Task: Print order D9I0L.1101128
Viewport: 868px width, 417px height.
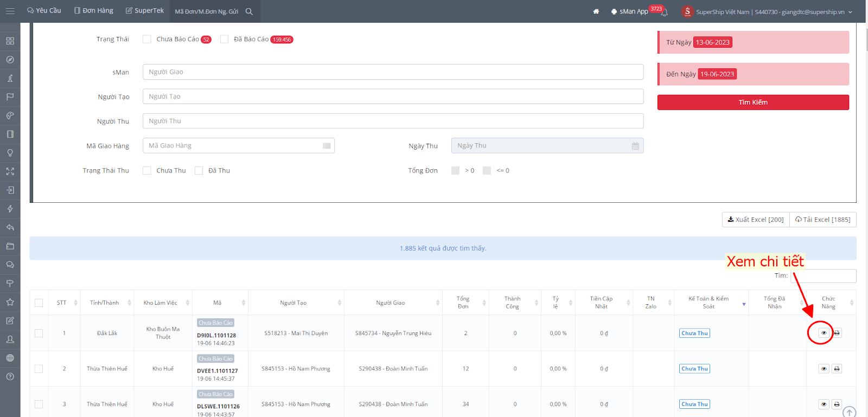Action: [837, 333]
